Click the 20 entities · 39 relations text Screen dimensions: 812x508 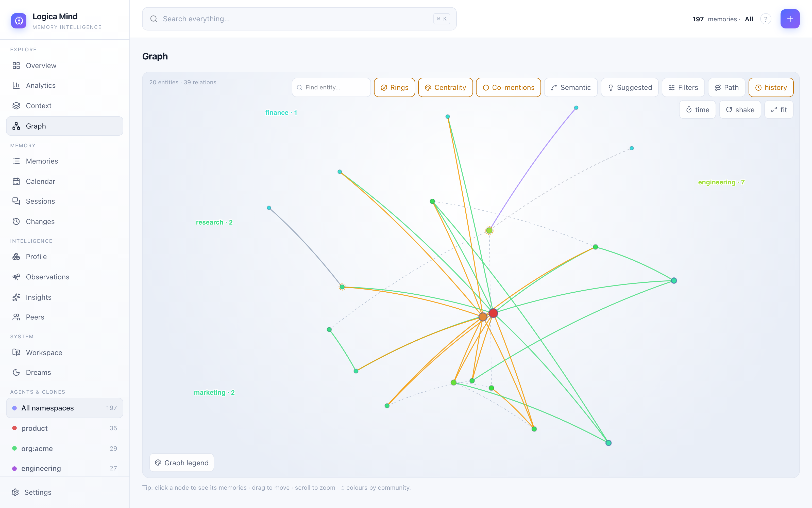[182, 82]
